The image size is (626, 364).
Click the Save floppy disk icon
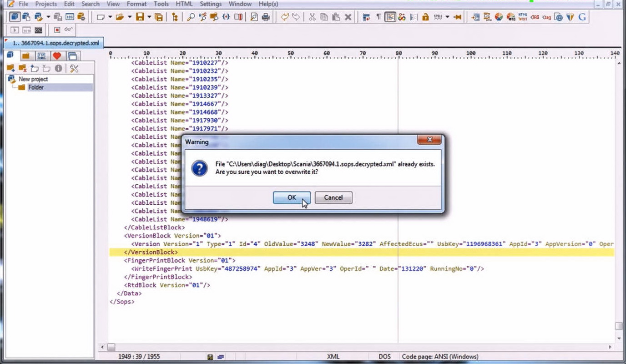click(140, 17)
